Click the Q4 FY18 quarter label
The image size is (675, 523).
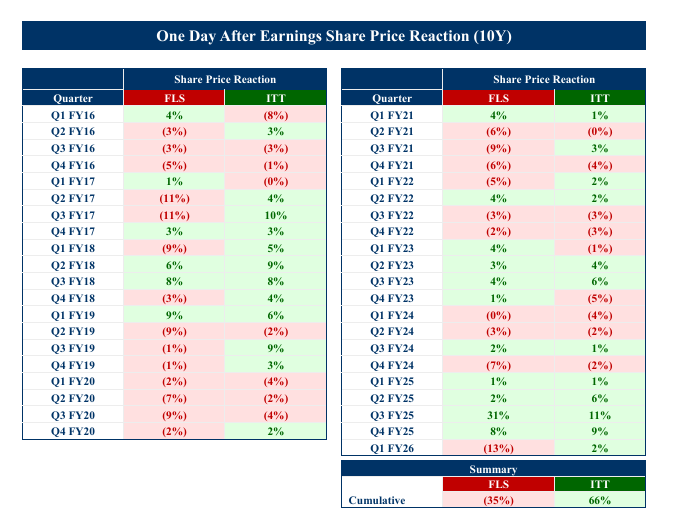tap(73, 298)
